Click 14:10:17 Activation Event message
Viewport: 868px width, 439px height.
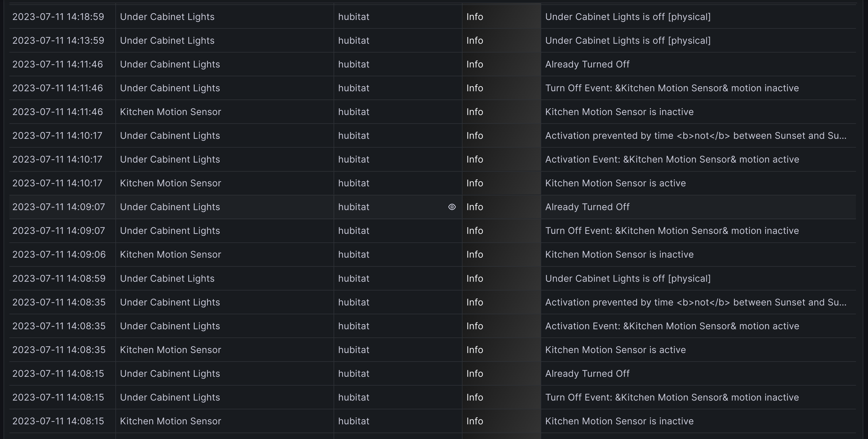672,159
